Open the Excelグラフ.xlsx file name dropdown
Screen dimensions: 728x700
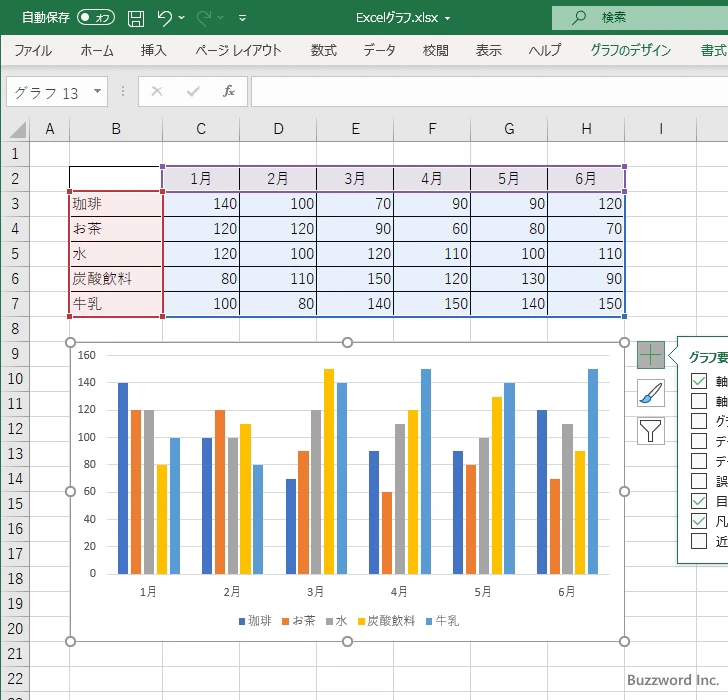(448, 19)
